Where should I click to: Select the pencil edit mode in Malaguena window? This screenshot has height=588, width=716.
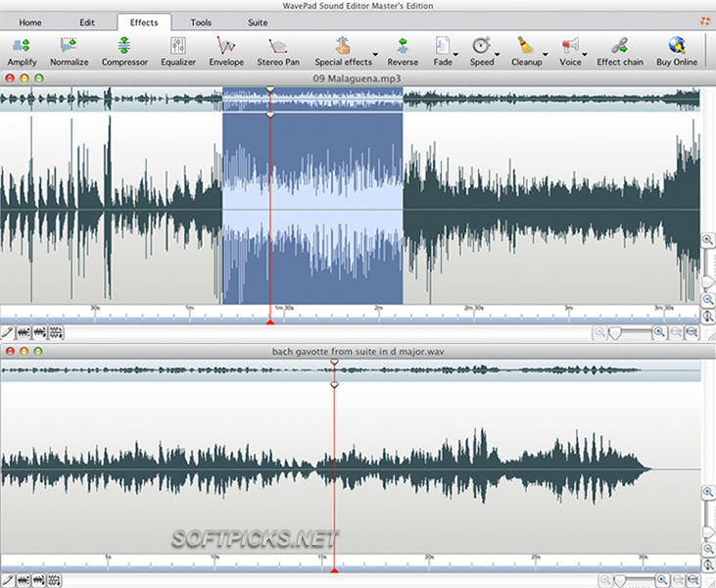[x=7, y=332]
